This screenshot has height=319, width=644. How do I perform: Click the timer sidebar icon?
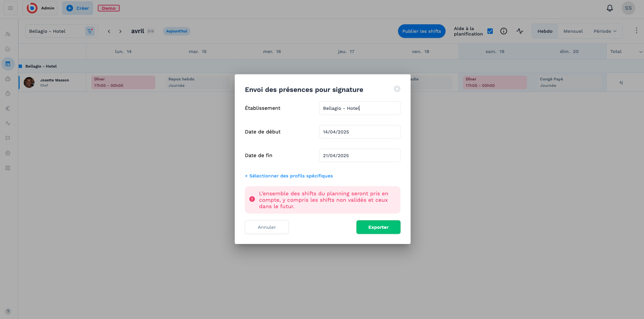(x=8, y=94)
